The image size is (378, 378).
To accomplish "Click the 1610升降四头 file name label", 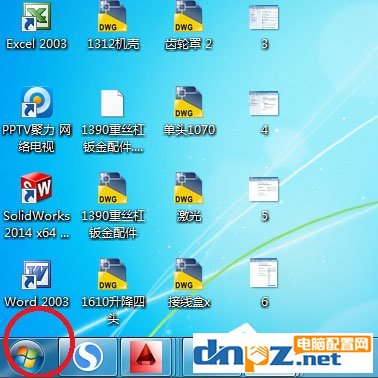I will coord(113,311).
